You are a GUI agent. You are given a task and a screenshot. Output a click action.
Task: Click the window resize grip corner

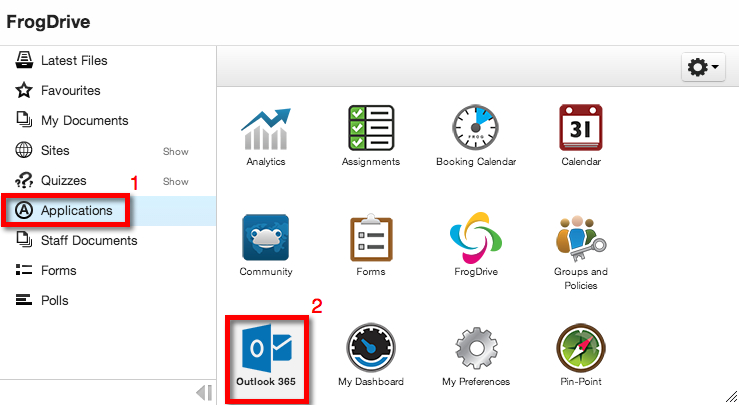tap(731, 397)
